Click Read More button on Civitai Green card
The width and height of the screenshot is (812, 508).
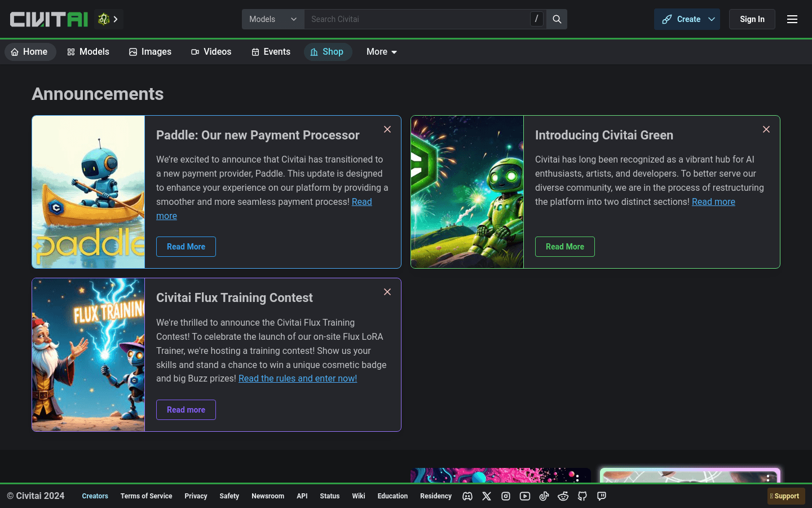pos(565,247)
